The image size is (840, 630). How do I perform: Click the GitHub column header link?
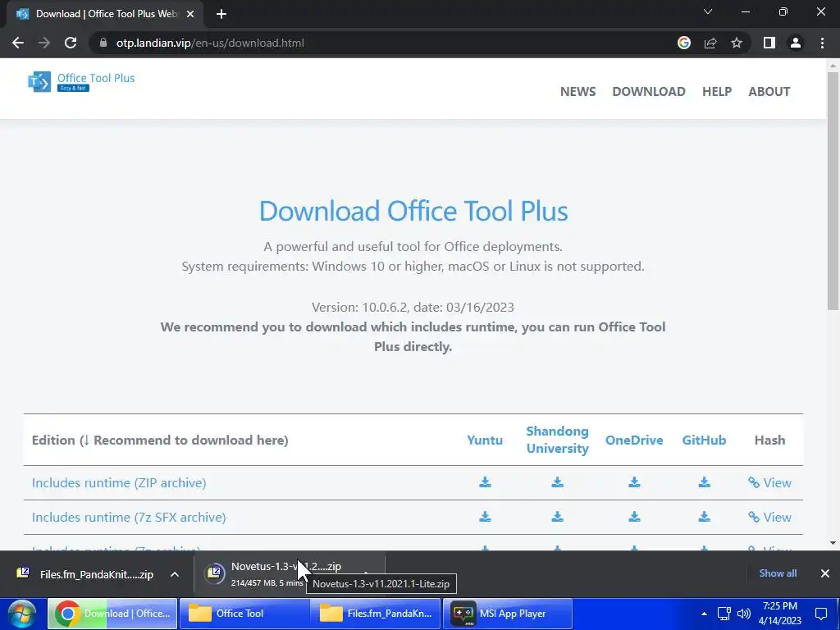coord(704,440)
